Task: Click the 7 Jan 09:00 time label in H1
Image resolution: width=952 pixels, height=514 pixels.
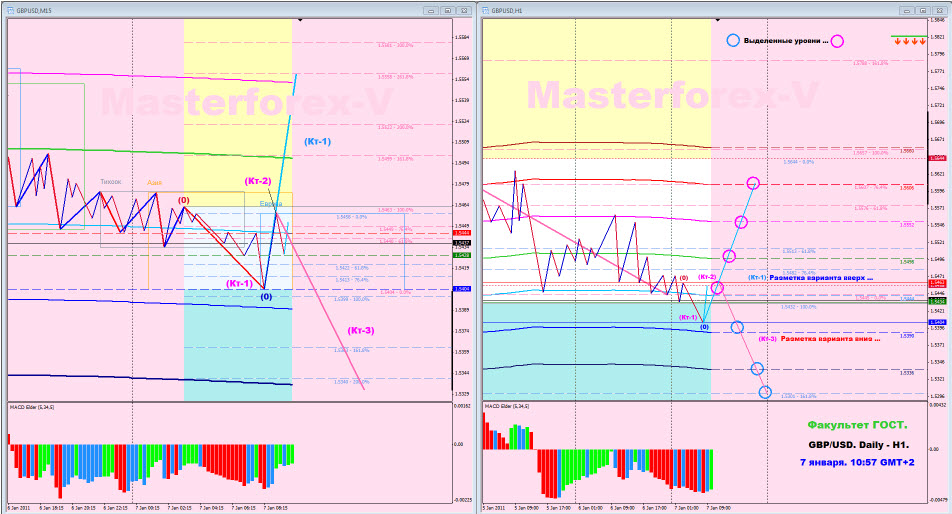Action: click(x=720, y=508)
